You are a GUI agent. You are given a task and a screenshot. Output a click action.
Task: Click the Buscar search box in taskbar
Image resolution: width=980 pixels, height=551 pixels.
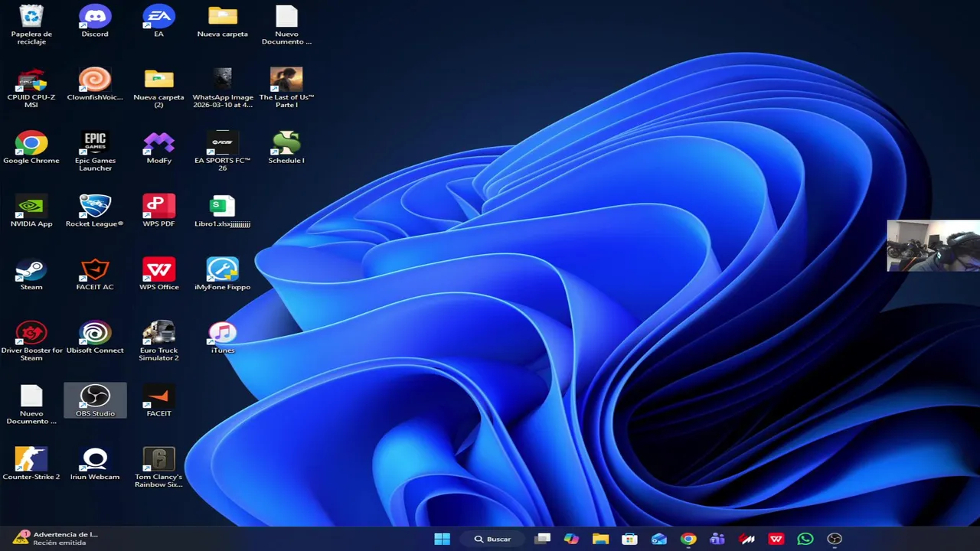click(x=492, y=539)
